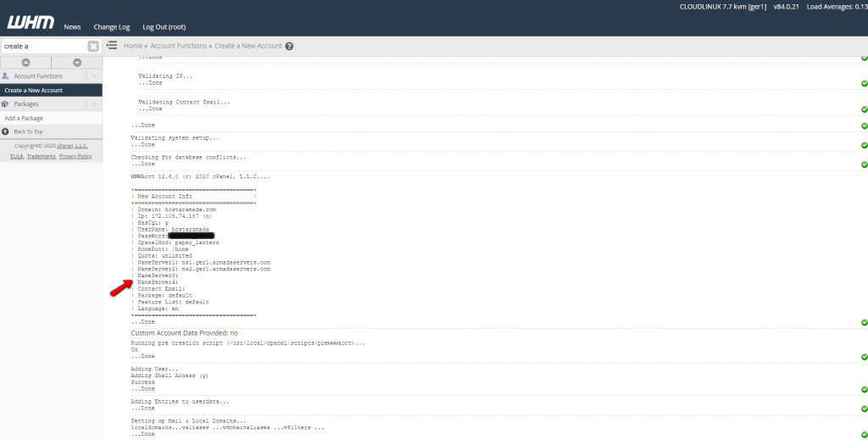Open help question mark icon
Viewport: 868px width, 440px height.
coord(289,46)
